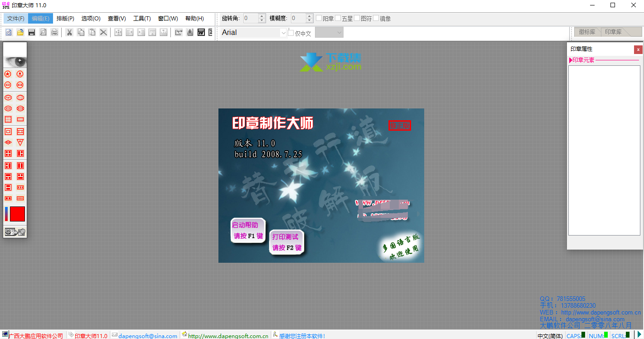Click the 启动帮助 F1 button on splash
Image resolution: width=644 pixels, height=339 pixels.
pyautogui.click(x=247, y=231)
